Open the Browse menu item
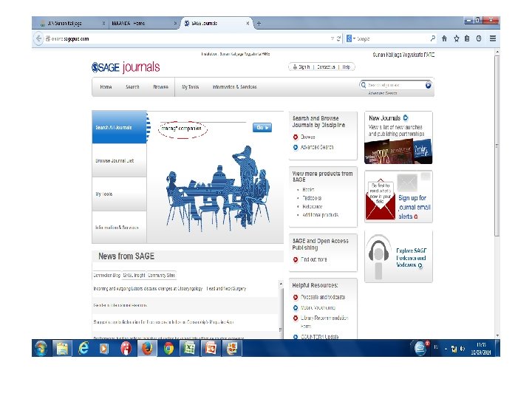Screen dimensions: 532x399 coord(161,87)
